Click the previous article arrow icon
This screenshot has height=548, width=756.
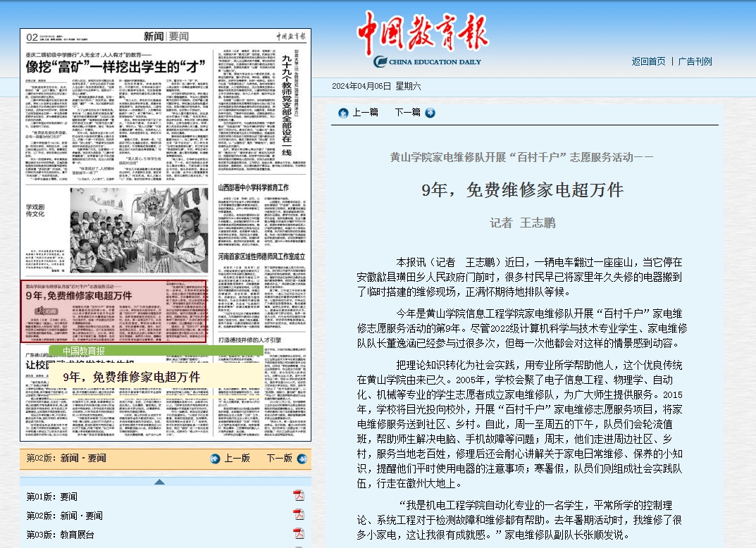click(343, 113)
